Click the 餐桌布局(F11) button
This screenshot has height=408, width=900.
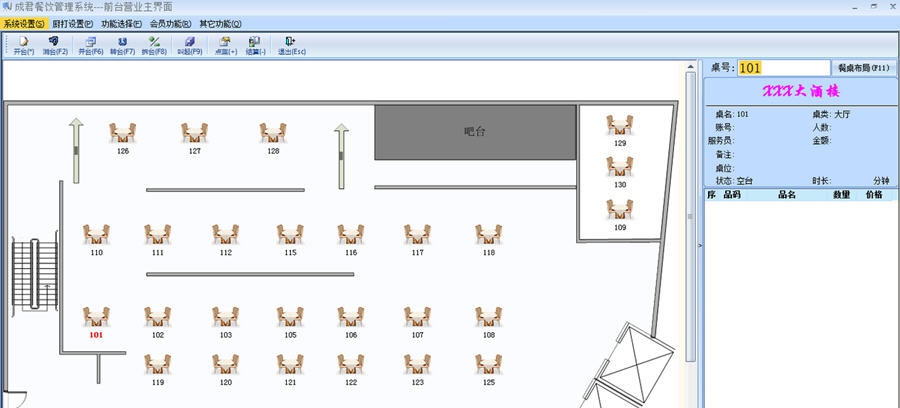click(x=864, y=68)
